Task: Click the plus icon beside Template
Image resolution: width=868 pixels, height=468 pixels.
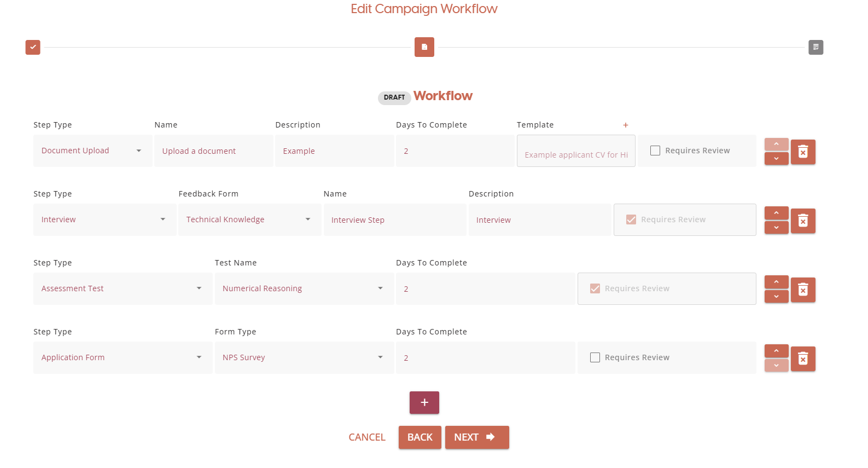Action: [626, 125]
